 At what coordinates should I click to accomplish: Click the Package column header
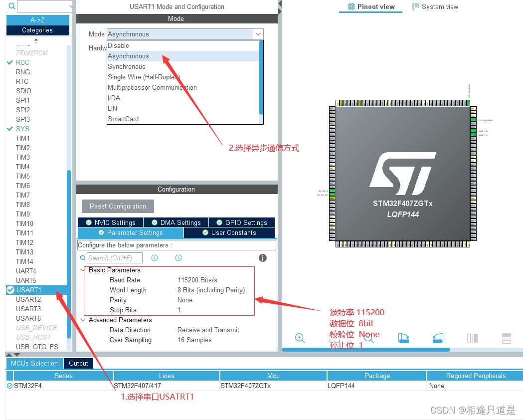(377, 376)
